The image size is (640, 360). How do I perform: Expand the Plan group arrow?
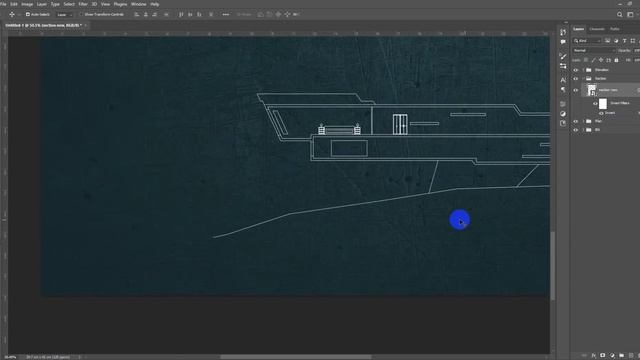583,121
